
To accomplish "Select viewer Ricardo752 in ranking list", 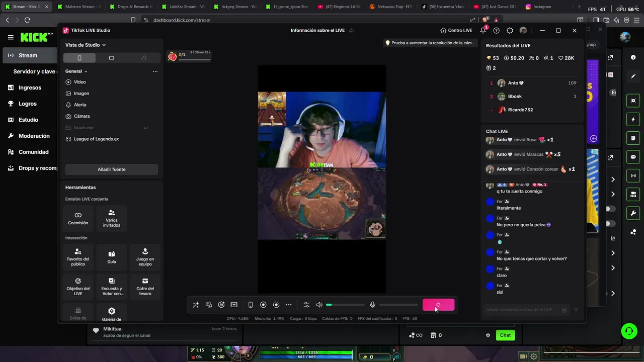I will (x=533, y=110).
